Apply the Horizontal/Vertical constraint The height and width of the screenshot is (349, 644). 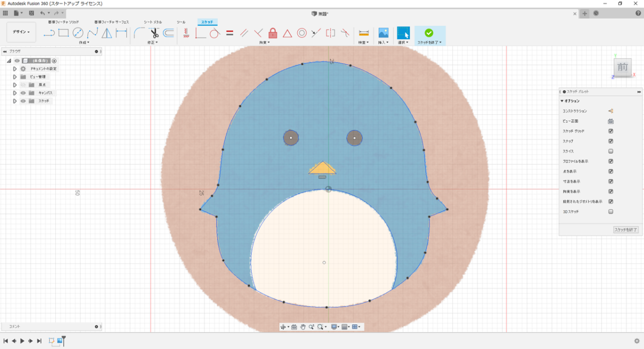(x=200, y=33)
